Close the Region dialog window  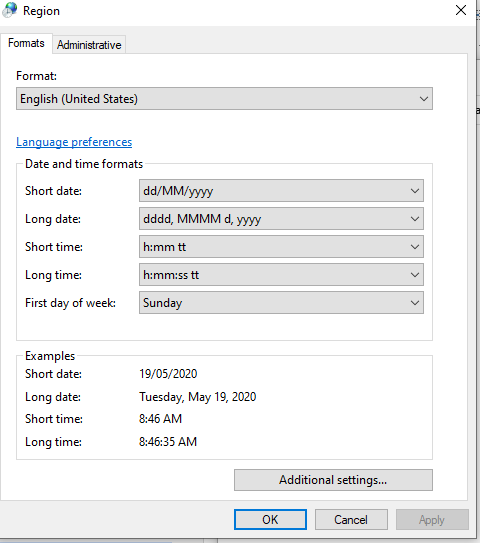(461, 10)
